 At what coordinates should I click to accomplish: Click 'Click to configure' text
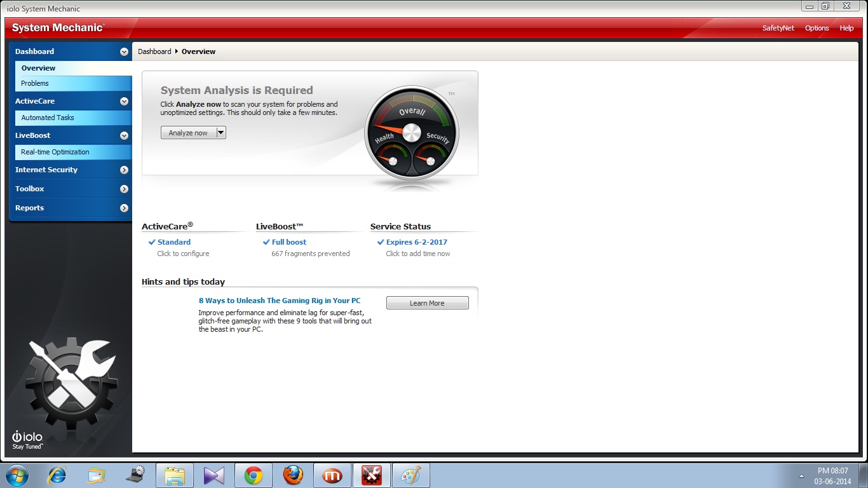coord(183,254)
